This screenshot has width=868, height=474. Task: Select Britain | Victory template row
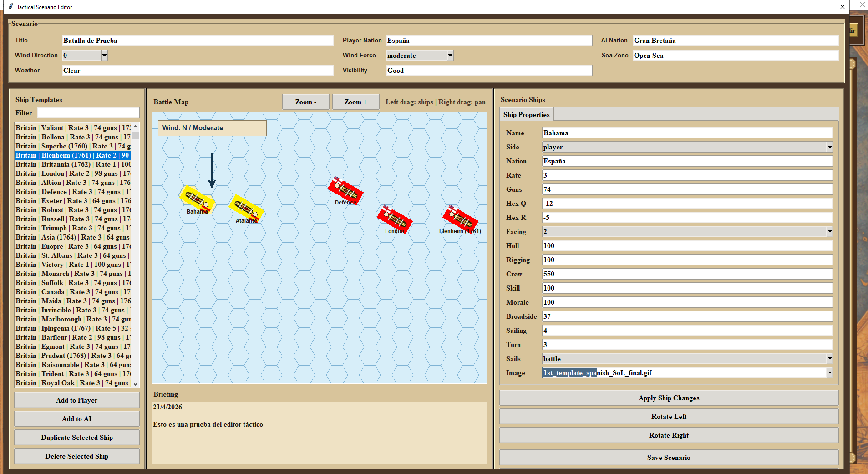click(73, 265)
